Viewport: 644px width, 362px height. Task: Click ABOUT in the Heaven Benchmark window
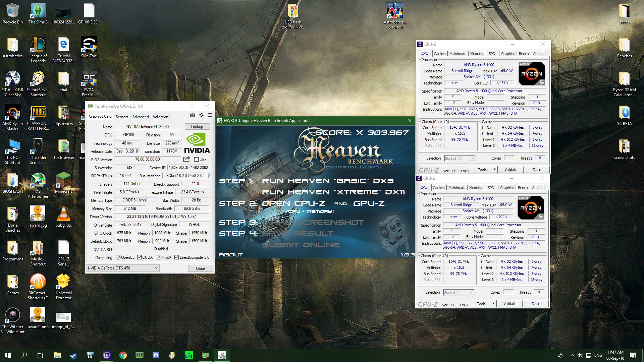(x=231, y=255)
